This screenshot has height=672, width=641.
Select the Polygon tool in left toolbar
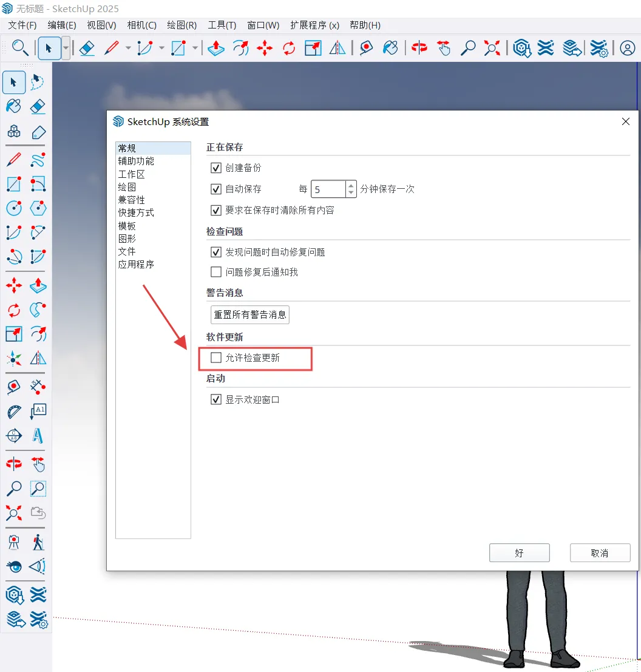pos(38,208)
